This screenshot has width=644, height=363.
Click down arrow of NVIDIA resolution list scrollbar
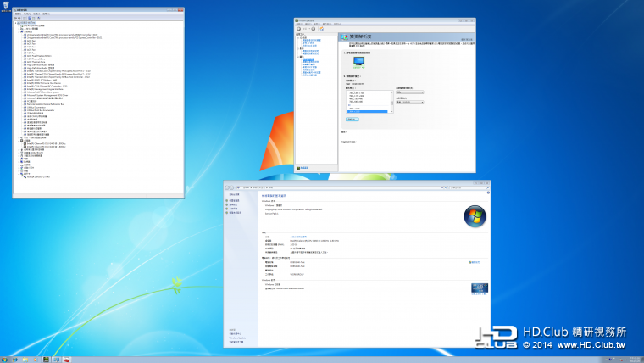coord(391,111)
